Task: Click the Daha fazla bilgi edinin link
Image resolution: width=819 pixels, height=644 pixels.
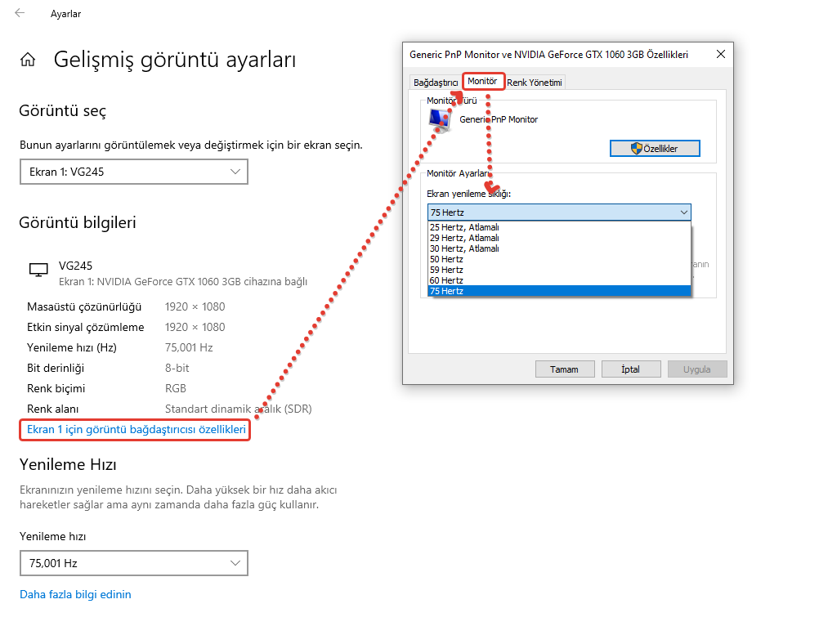Action: pyautogui.click(x=75, y=594)
